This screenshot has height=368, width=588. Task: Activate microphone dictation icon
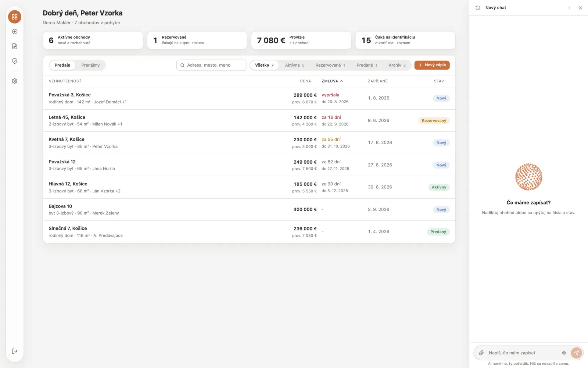point(564,353)
